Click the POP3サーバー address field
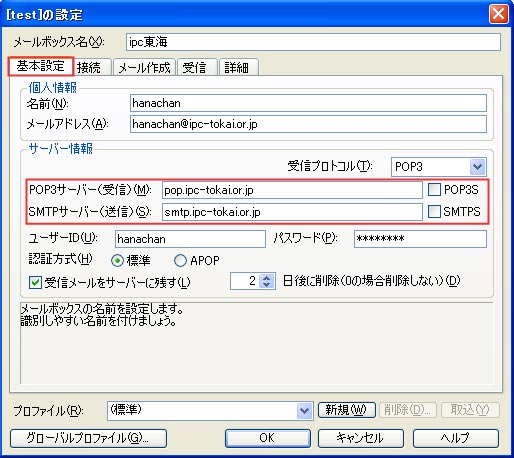The image size is (514, 458). [292, 190]
